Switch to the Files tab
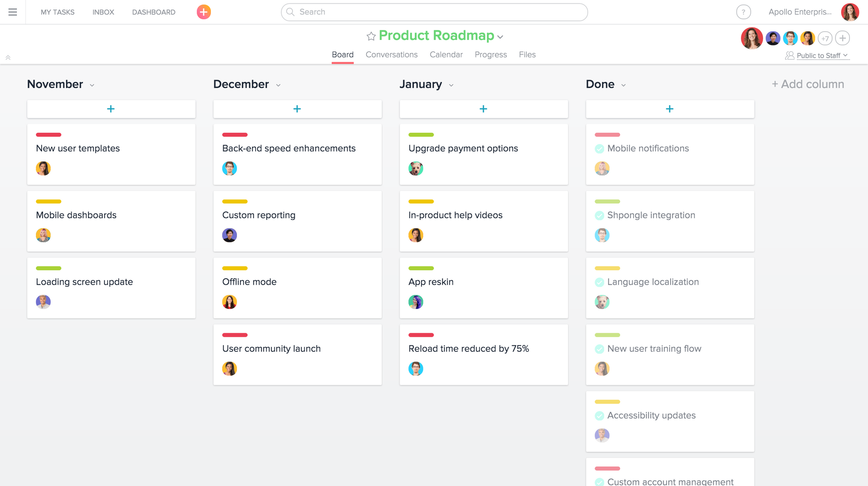 click(527, 55)
